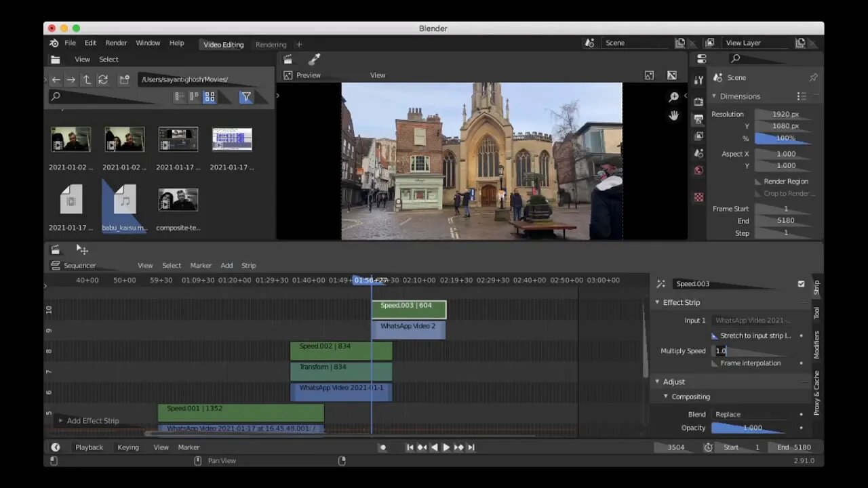Enable Frame interpolation checkbox
Image resolution: width=868 pixels, height=488 pixels.
coord(715,363)
